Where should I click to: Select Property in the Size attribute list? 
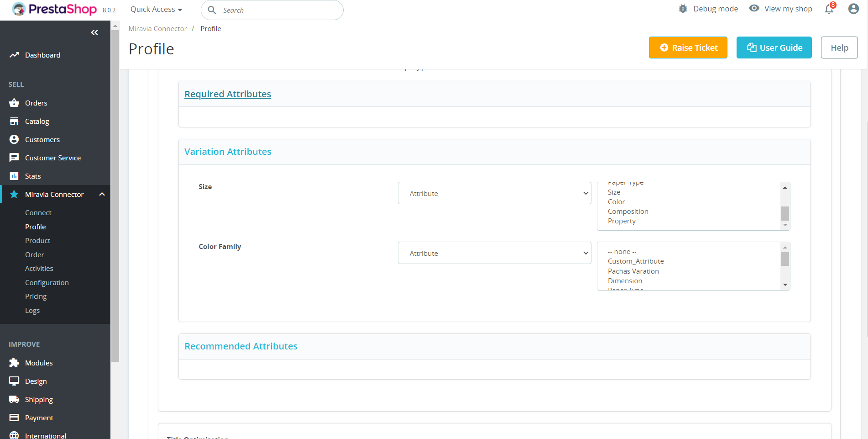tap(622, 221)
